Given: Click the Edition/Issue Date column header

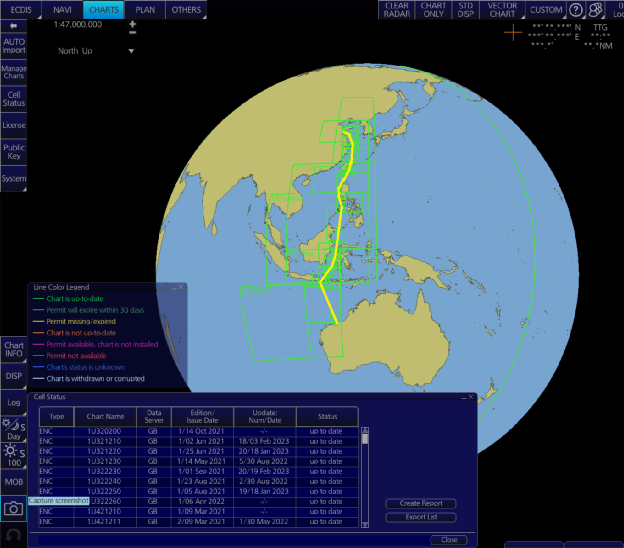Looking at the screenshot, I should [x=202, y=416].
